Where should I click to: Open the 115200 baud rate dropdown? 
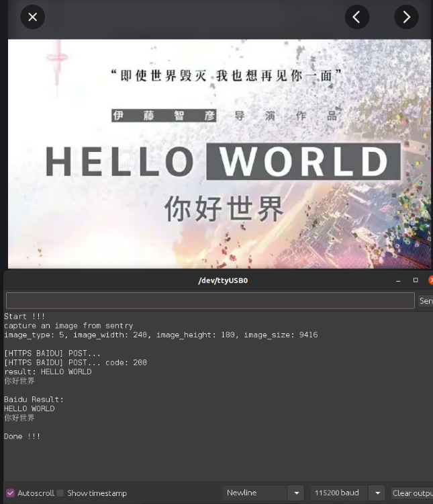point(347,493)
